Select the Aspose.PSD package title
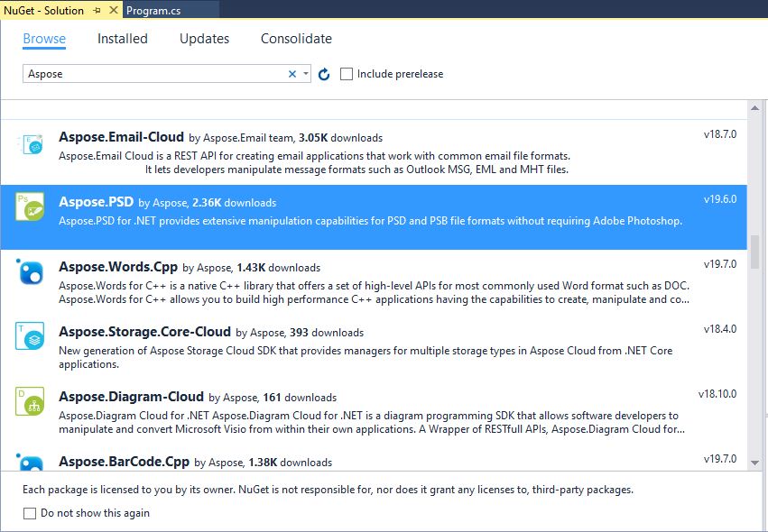768x532 pixels. 96,202
